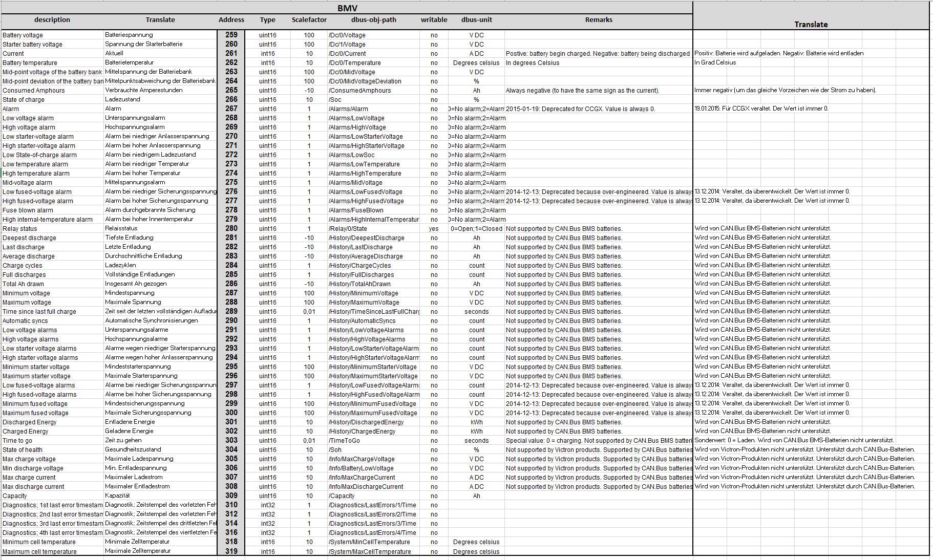
Task: Select the 'Maximale Zelltemperatur' cell
Action: [x=160, y=551]
